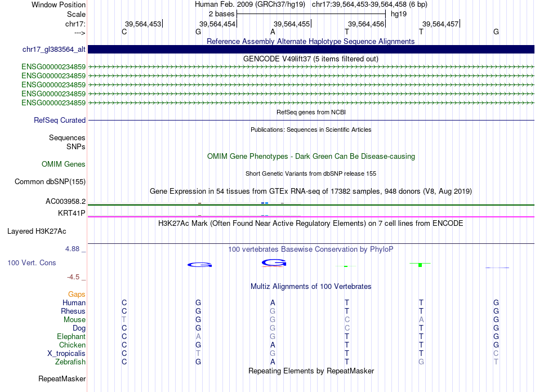Click the shorter blue G PhyloP conservation logo

click(199, 265)
